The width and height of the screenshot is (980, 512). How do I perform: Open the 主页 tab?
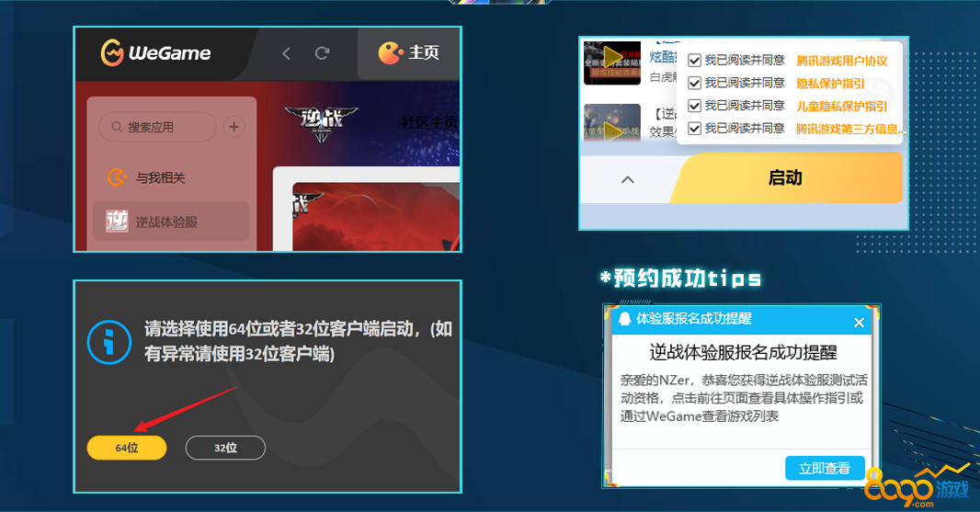[409, 53]
